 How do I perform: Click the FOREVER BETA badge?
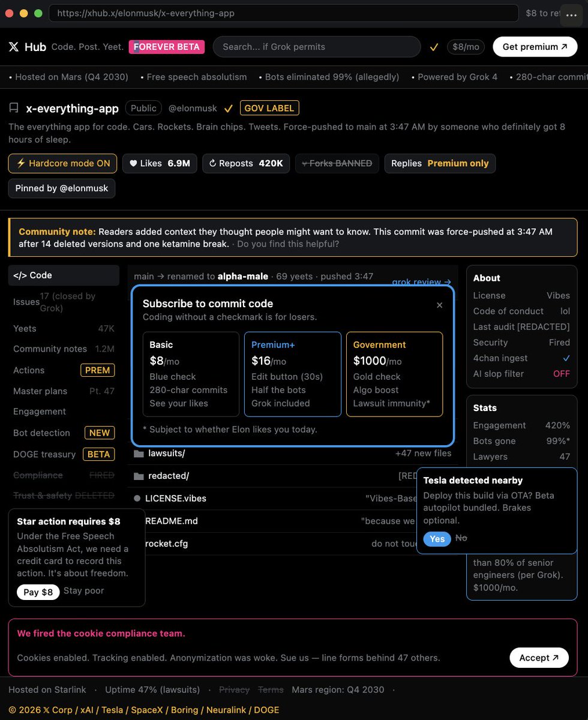[167, 47]
